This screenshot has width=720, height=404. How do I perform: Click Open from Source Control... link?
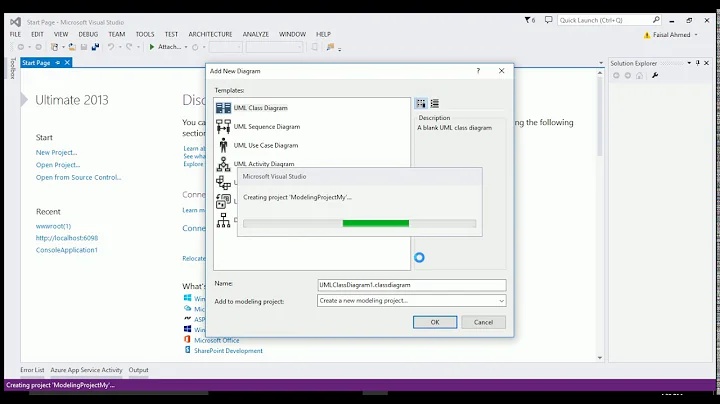(79, 177)
